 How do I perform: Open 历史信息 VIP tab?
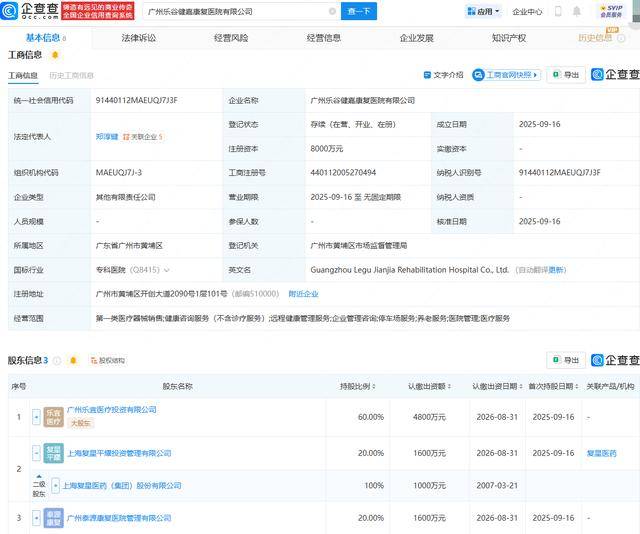point(596,38)
